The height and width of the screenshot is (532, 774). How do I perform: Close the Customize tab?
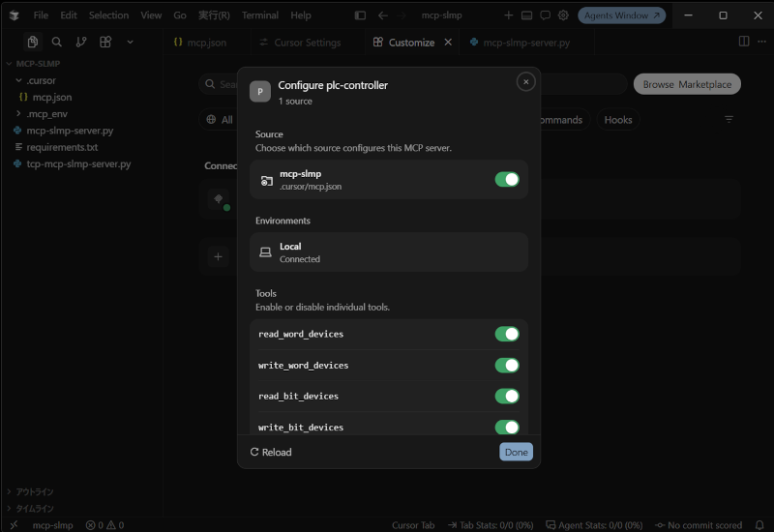[x=448, y=42]
